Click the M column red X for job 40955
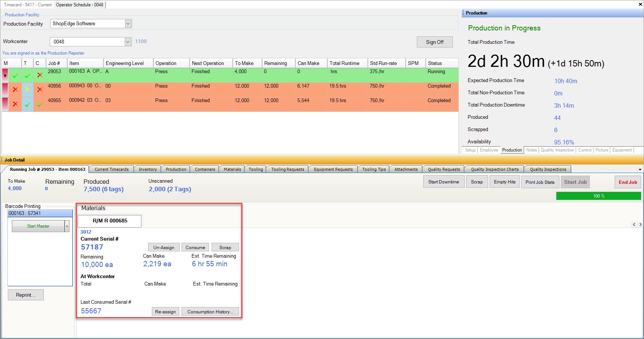 pos(15,104)
